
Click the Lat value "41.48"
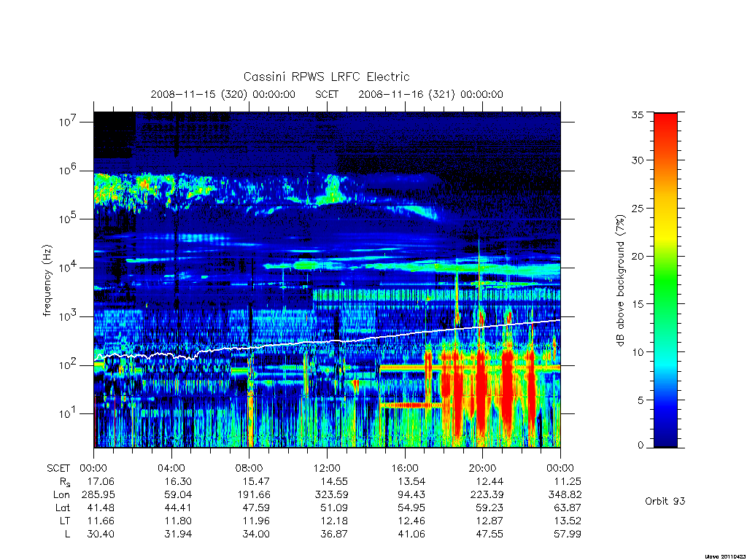click(x=101, y=507)
